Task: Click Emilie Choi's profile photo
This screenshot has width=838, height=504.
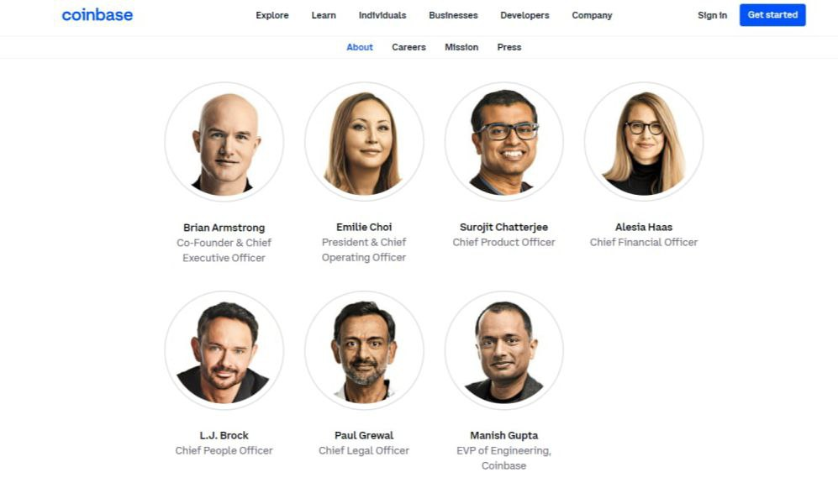Action: pos(364,141)
